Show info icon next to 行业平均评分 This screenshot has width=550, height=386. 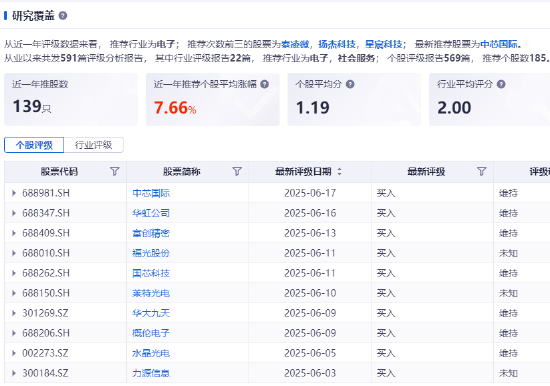click(x=501, y=84)
